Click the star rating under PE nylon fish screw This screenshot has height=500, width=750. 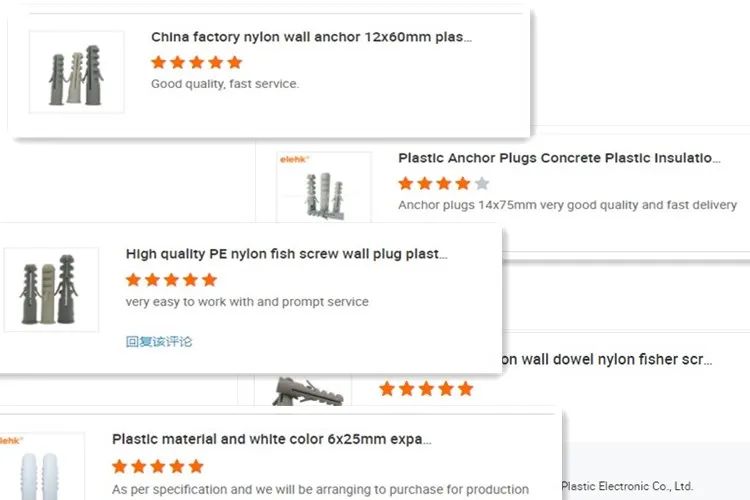click(171, 280)
